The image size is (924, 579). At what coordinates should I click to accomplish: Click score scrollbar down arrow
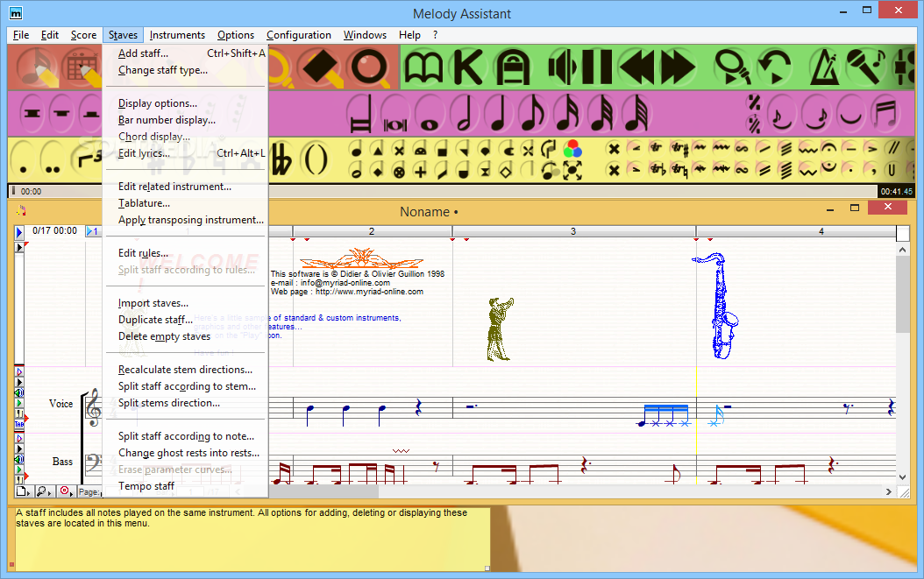pyautogui.click(x=902, y=477)
